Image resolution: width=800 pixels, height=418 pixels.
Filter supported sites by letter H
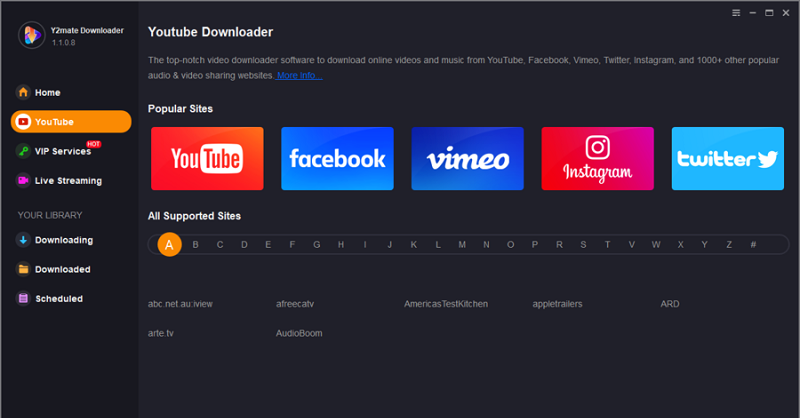pyautogui.click(x=341, y=244)
